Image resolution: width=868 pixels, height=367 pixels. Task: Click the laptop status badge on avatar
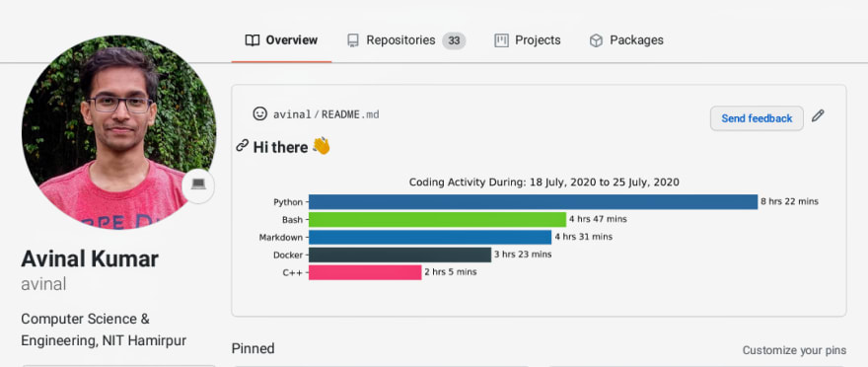[198, 183]
